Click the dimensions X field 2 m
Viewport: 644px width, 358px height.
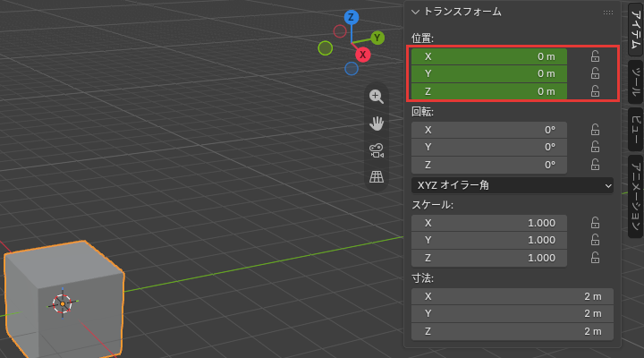[x=513, y=296]
